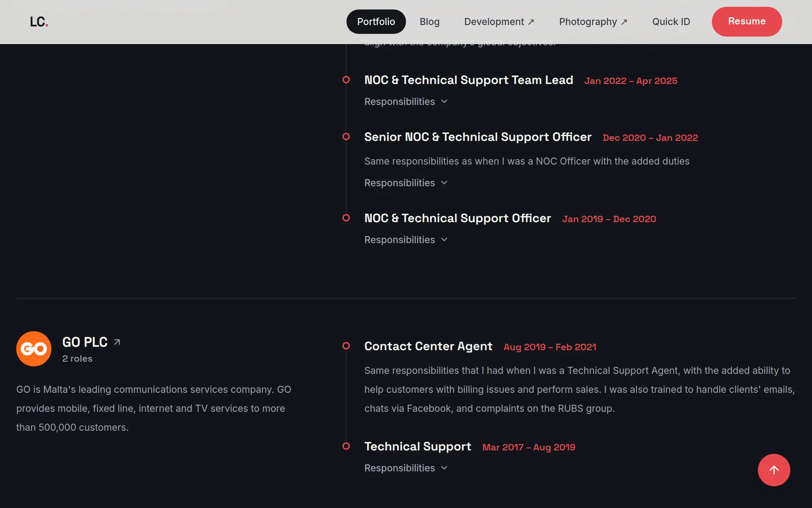
Task: Click the Dec 2020 – Jan 2022 date
Action: [650, 138]
